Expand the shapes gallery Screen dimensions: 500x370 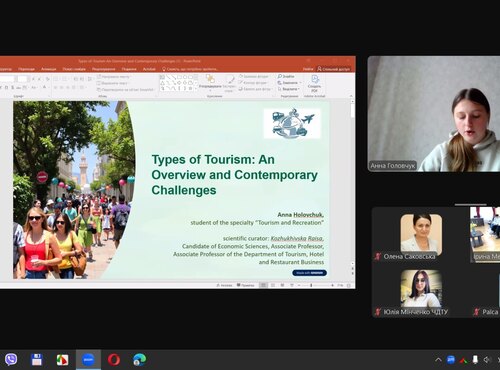[x=196, y=89]
